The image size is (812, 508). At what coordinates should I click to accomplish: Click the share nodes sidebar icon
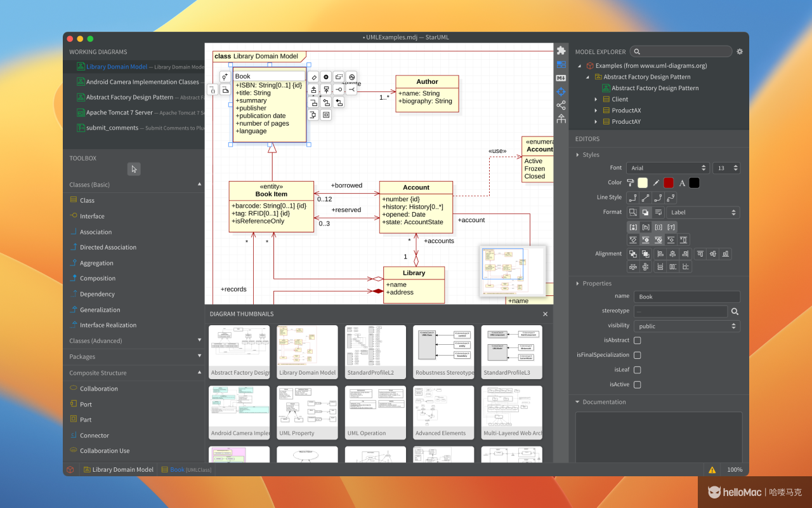click(561, 105)
